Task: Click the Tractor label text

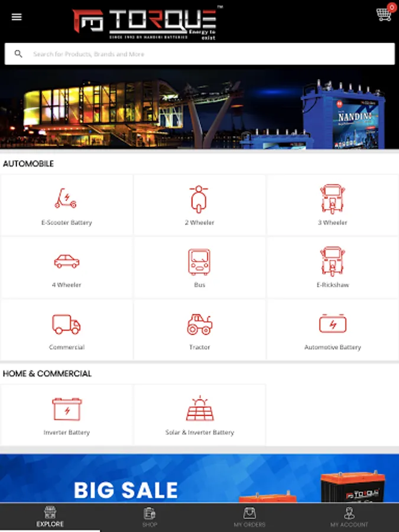Action: 200,347
